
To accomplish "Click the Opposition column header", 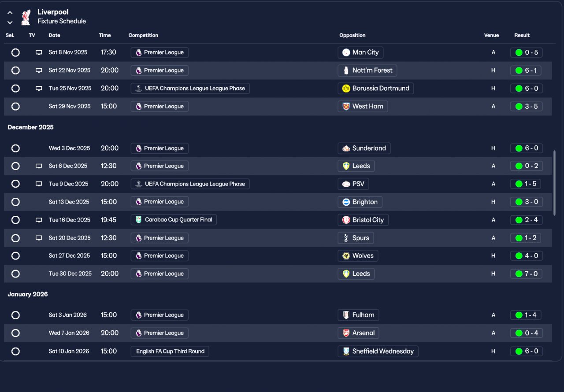I will pos(352,35).
